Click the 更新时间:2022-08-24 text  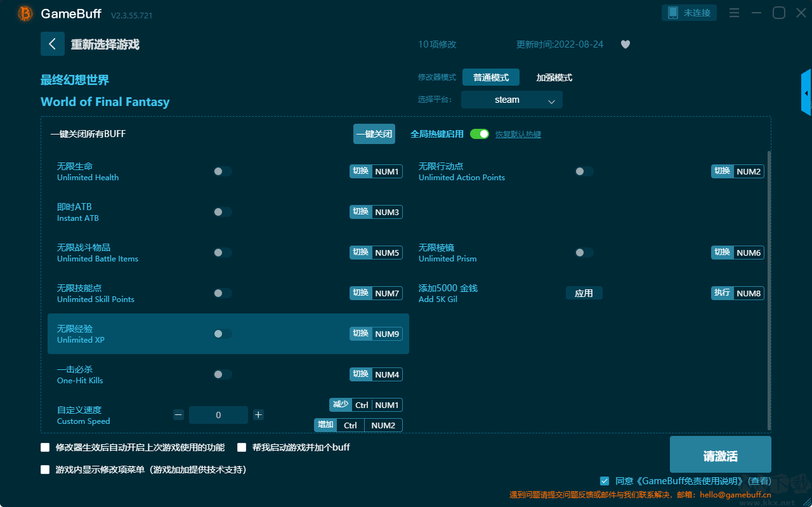560,44
